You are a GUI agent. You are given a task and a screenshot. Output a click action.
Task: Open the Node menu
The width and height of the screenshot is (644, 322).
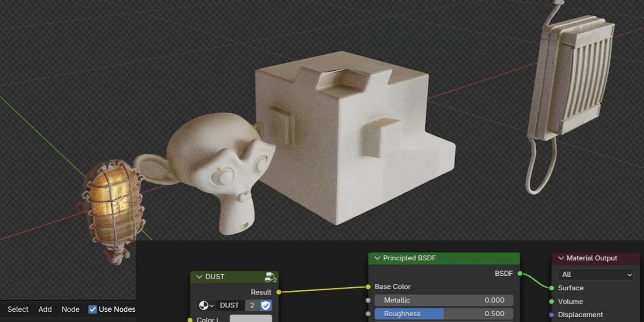point(70,309)
